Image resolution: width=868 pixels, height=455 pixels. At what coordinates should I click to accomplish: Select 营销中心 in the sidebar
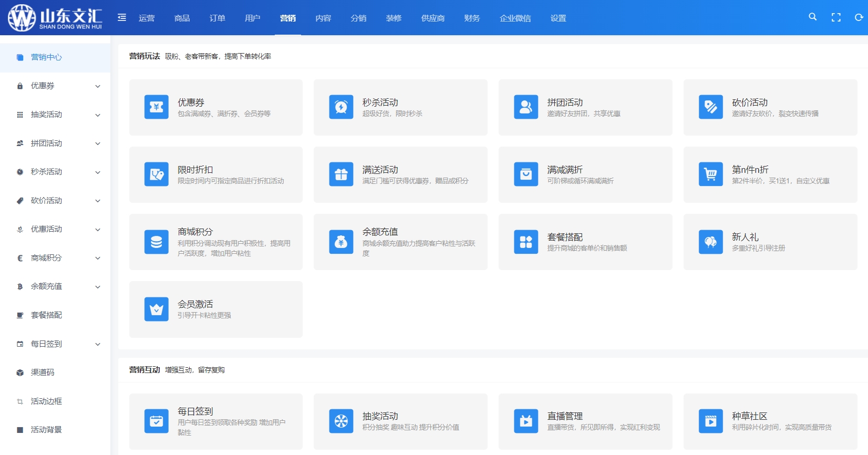55,57
